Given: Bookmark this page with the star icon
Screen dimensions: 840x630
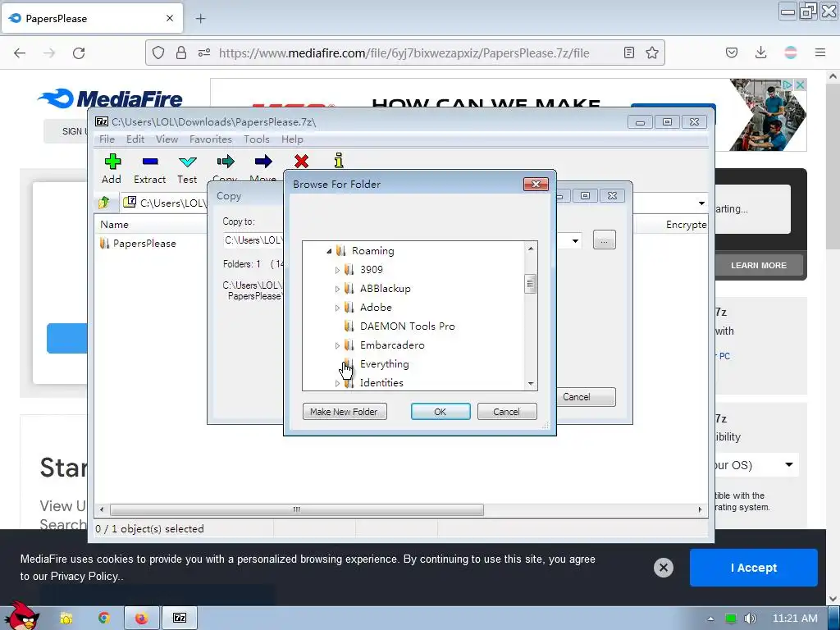Looking at the screenshot, I should pos(652,52).
